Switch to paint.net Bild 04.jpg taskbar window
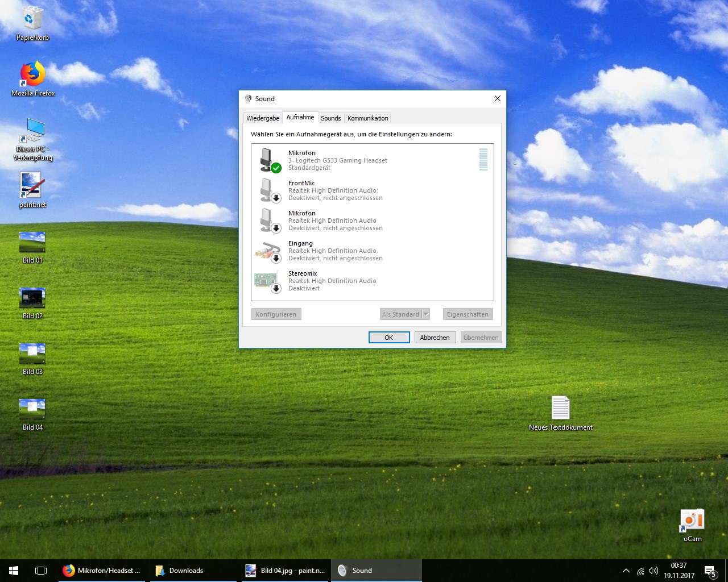This screenshot has width=728, height=582. coord(285,571)
